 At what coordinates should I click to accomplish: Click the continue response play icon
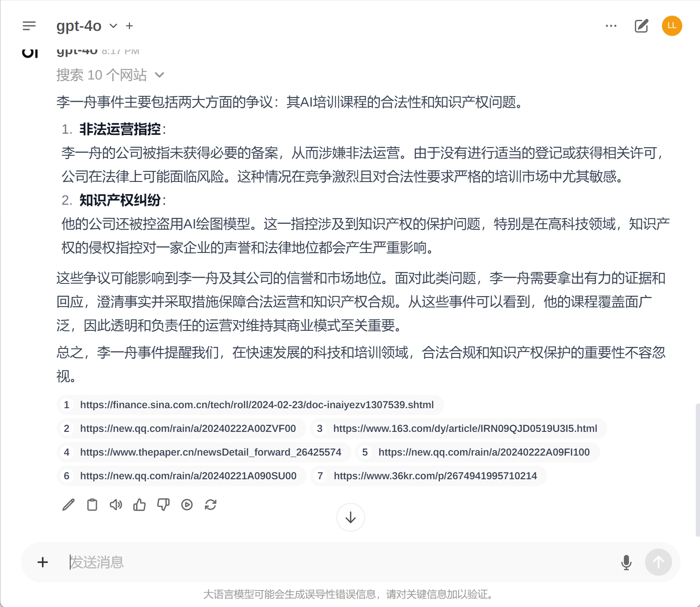tap(187, 505)
